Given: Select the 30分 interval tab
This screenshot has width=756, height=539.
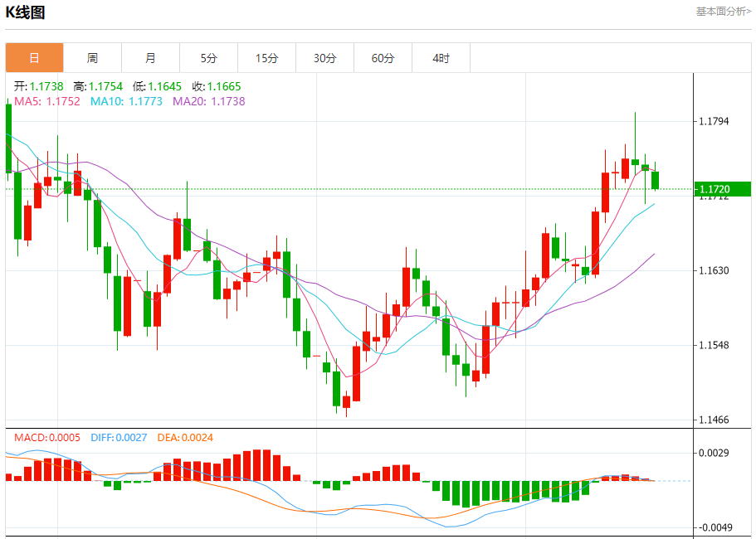Looking at the screenshot, I should (324, 58).
